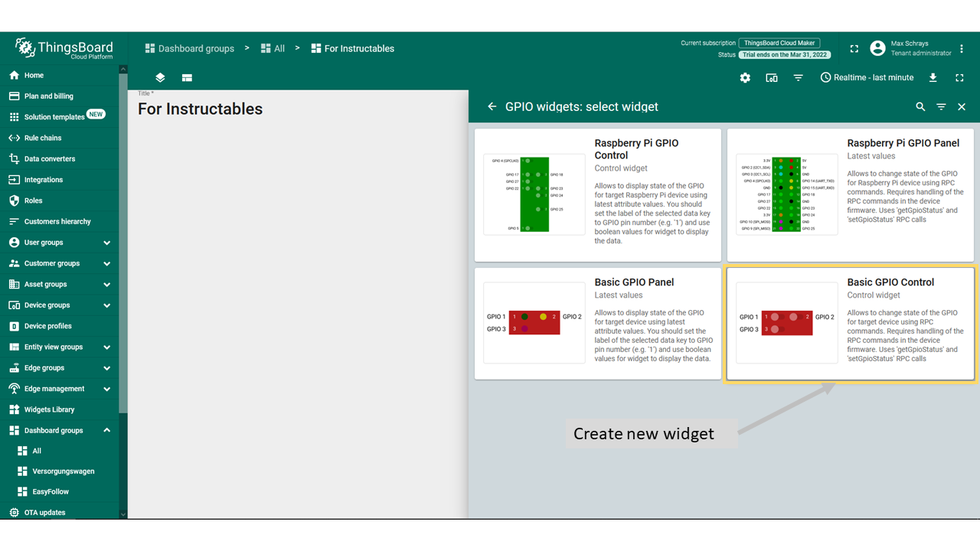Click ThingsBoard Cloud Maker subscription badge
Screen dimensions: 980x551
pos(779,43)
